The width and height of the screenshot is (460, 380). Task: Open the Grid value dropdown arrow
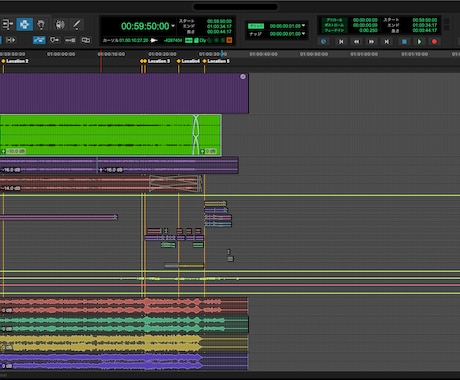[x=303, y=26]
